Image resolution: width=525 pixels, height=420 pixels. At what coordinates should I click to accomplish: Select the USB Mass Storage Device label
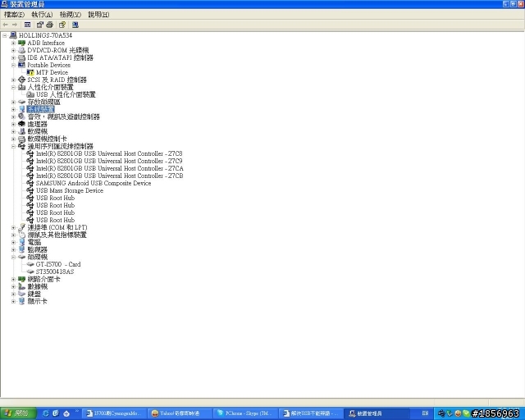(70, 190)
